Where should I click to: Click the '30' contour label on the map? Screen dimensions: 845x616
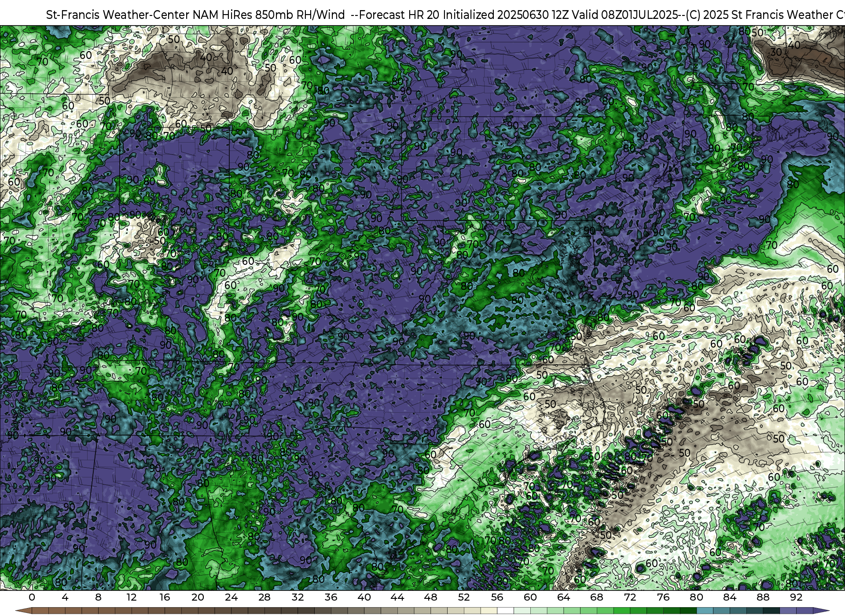(x=776, y=52)
